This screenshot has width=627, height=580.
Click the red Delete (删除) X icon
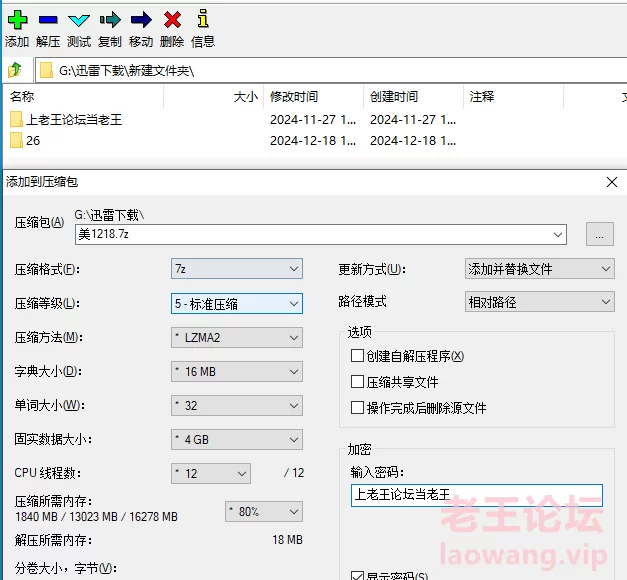click(172, 20)
